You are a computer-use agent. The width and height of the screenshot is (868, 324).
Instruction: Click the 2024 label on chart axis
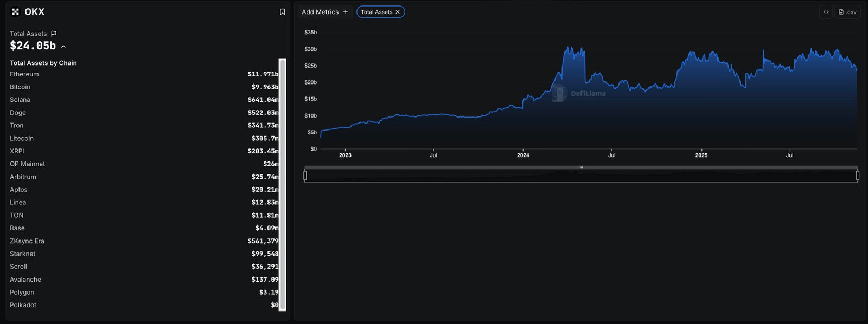[x=523, y=155]
